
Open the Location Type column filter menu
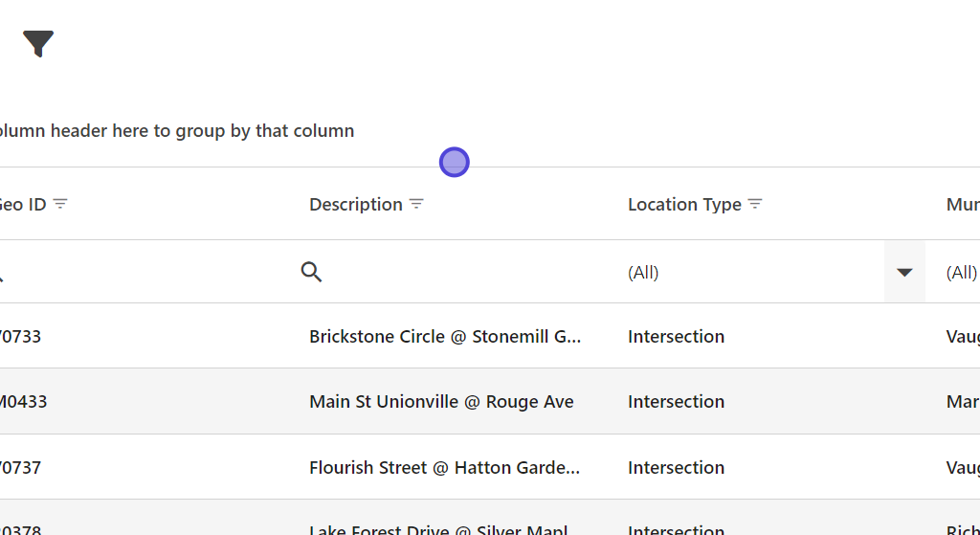755,204
